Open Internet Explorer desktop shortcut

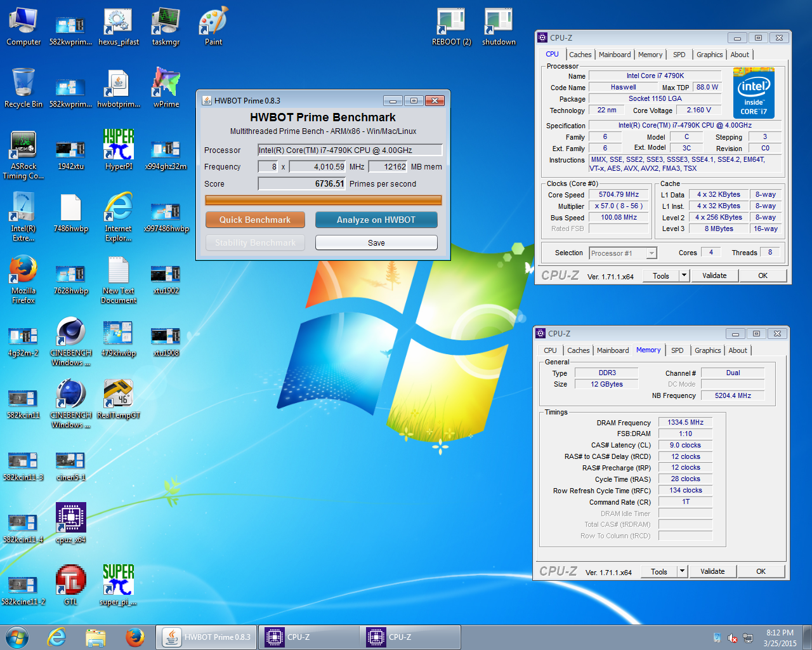pyautogui.click(x=119, y=217)
